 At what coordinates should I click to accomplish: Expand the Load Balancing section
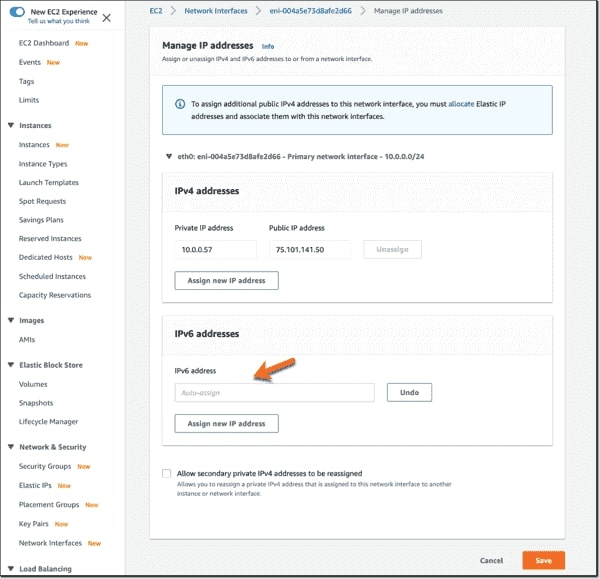tap(10, 569)
